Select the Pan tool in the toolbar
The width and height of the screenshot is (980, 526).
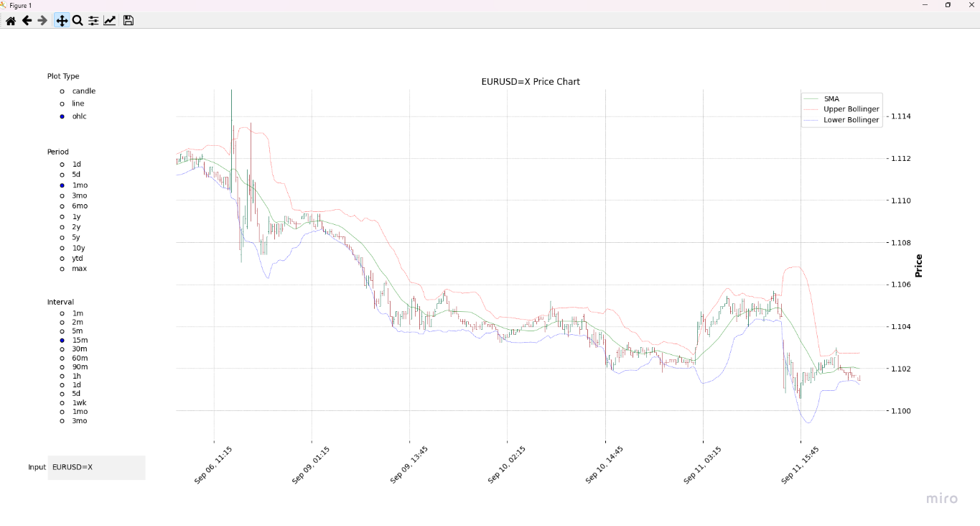[62, 20]
